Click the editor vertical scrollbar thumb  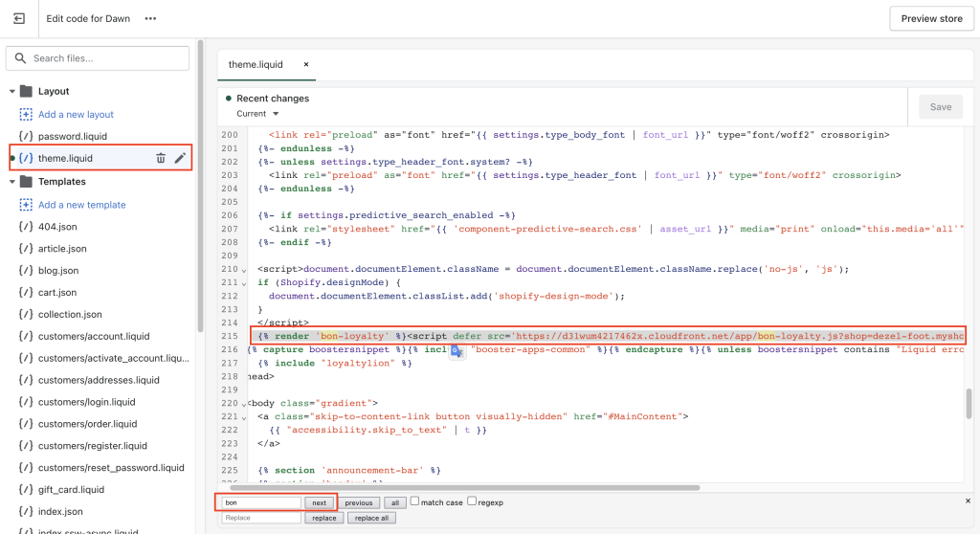point(969,404)
